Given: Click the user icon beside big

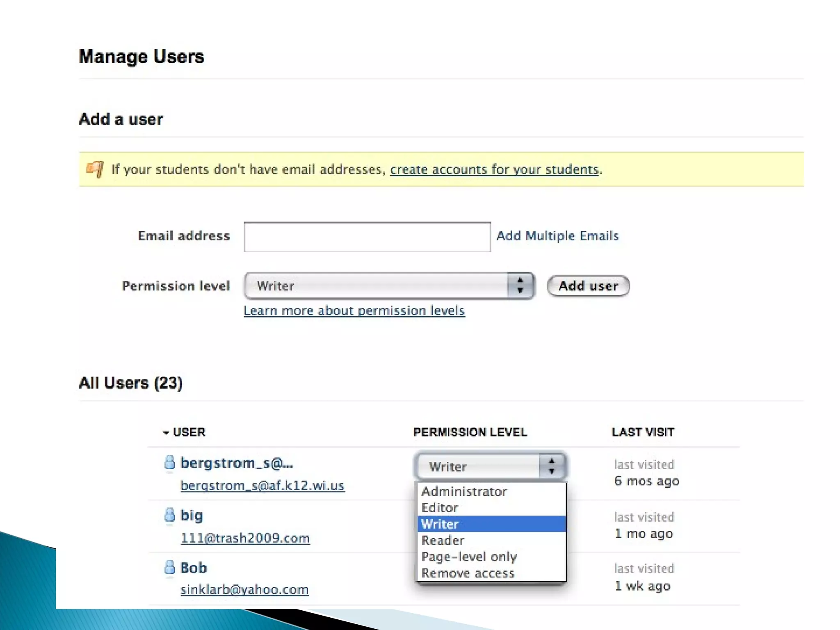Looking at the screenshot, I should pos(169,515).
